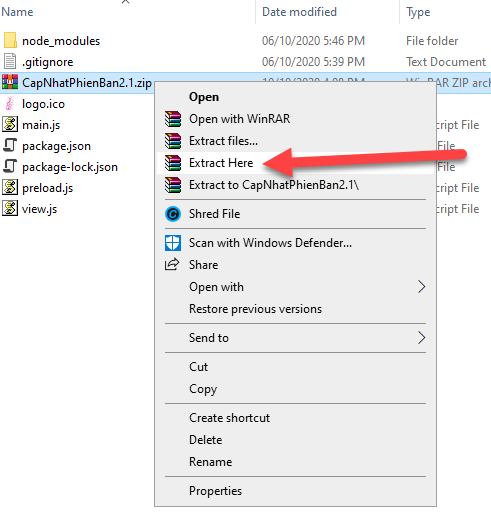Click the node_modules folder icon

[x=10, y=41]
